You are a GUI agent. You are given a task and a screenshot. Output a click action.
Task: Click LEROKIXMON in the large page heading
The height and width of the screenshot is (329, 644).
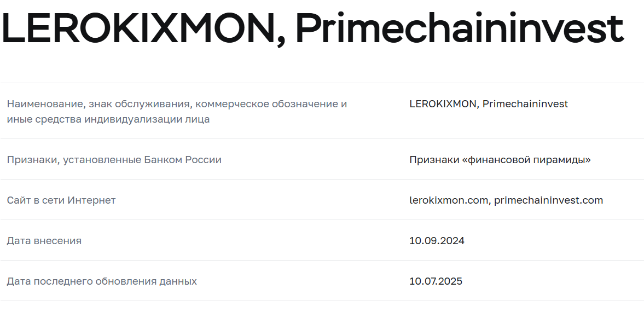142,28
